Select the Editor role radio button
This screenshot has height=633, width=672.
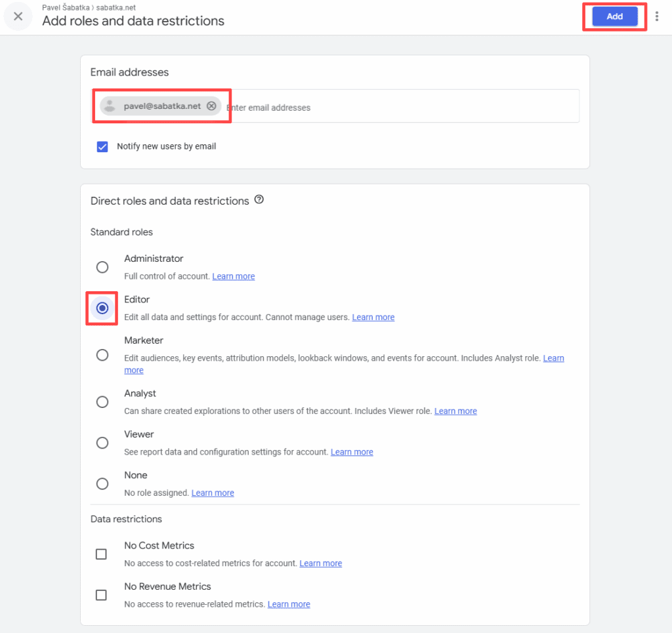tap(102, 308)
